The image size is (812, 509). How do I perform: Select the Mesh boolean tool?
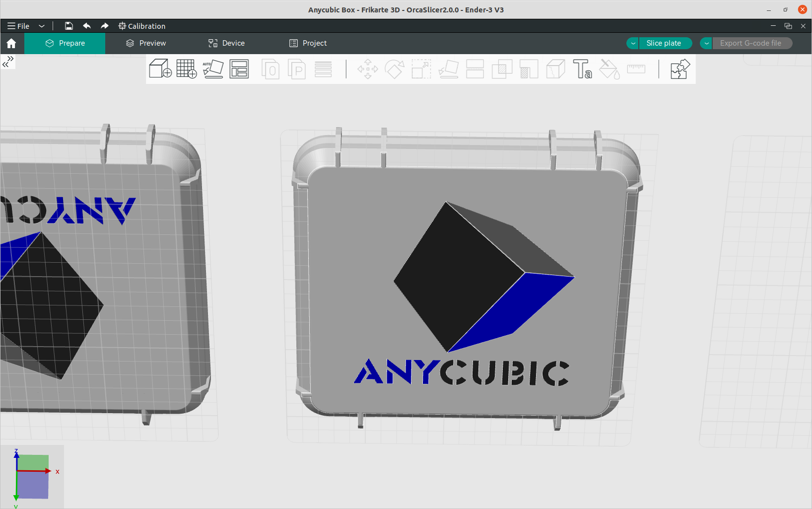click(502, 69)
